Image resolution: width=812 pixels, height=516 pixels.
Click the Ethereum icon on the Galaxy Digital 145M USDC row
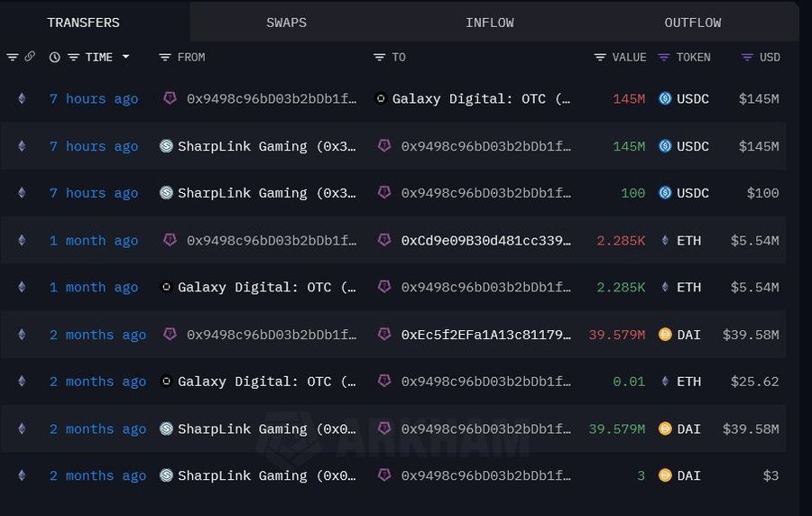tap(22, 98)
